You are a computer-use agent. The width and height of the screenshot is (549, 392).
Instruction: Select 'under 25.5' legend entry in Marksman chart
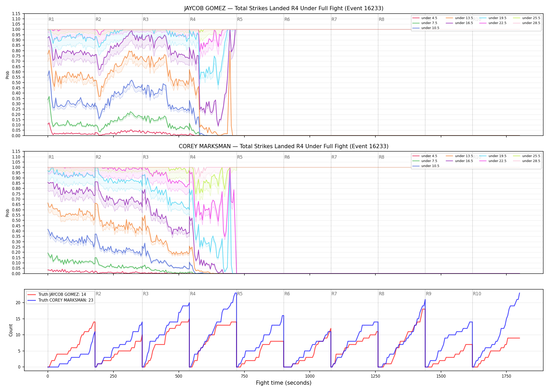(x=527, y=156)
